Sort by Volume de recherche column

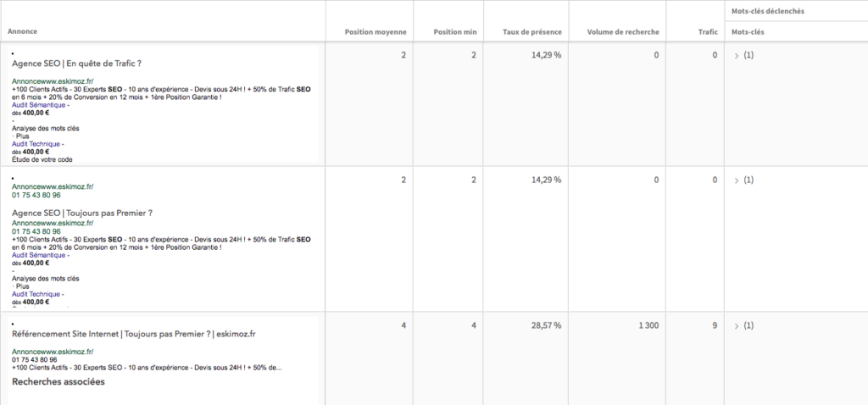coord(623,32)
